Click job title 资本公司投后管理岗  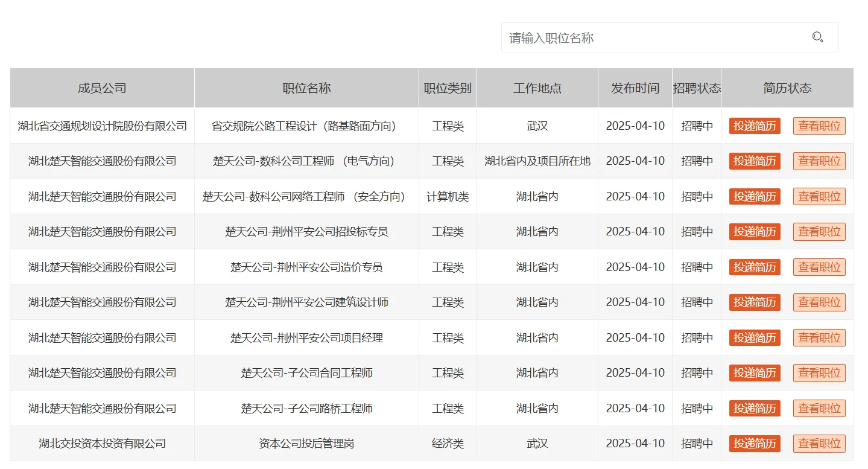(x=306, y=444)
